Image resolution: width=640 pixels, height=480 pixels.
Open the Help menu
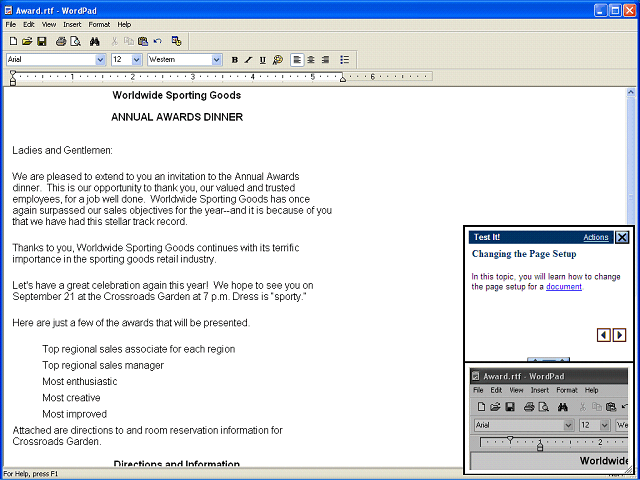124,24
